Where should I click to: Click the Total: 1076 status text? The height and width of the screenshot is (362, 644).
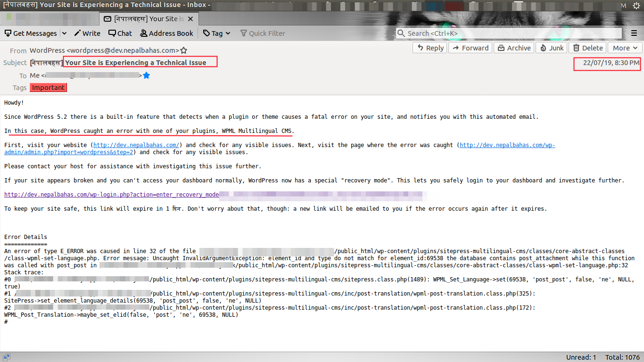[622, 357]
